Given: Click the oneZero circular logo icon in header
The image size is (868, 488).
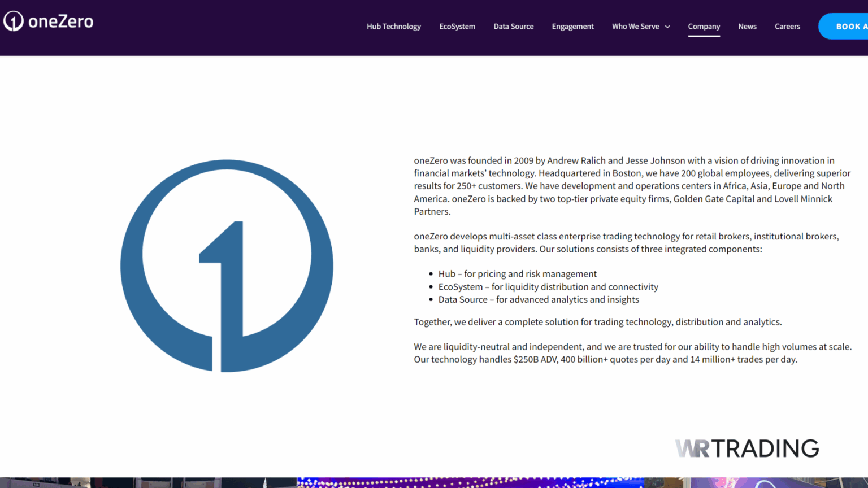Looking at the screenshot, I should click(x=14, y=21).
